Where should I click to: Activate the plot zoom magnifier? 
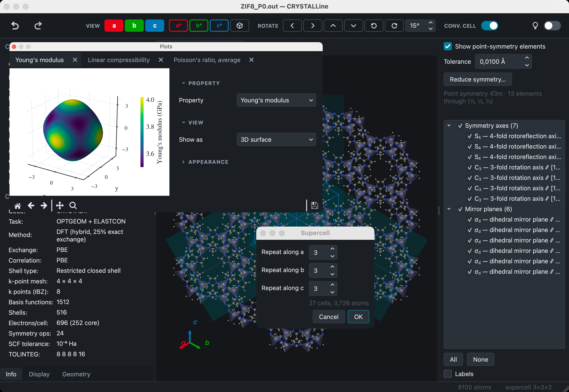(73, 205)
